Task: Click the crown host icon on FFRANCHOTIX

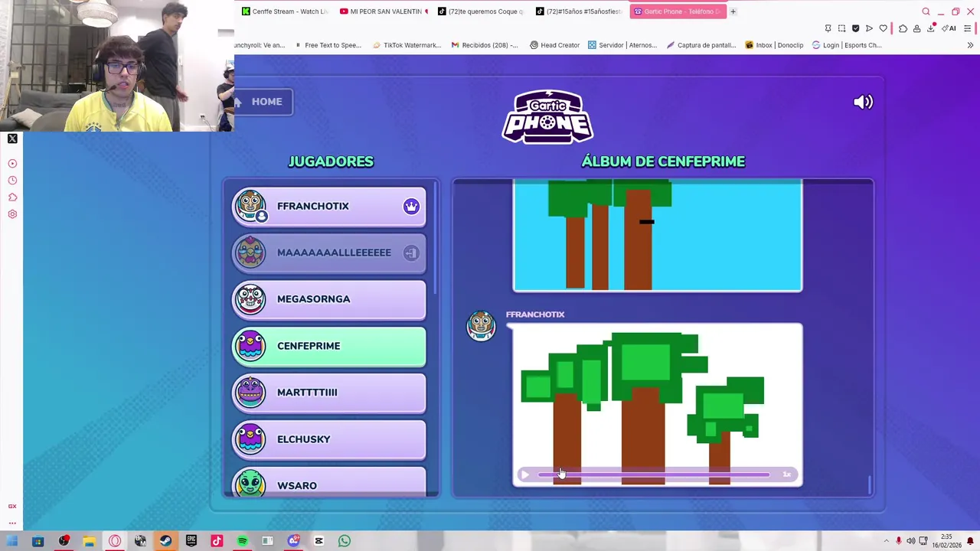Action: 411,206
